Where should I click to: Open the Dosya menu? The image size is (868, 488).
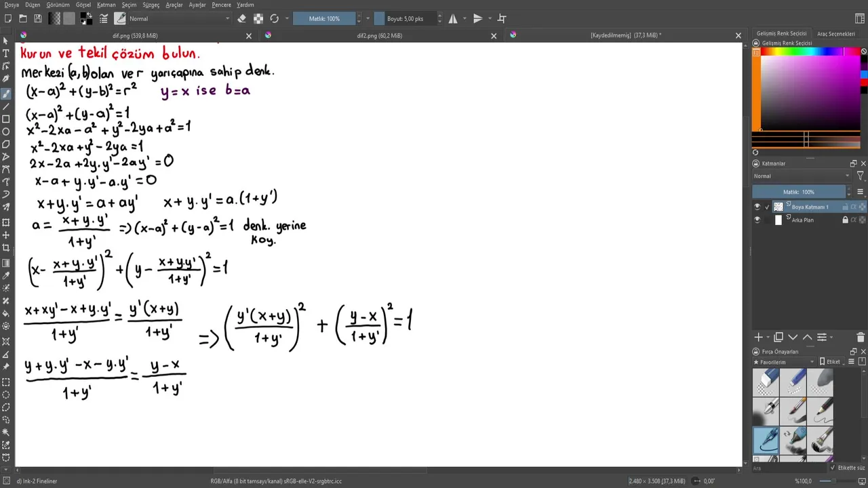click(12, 5)
